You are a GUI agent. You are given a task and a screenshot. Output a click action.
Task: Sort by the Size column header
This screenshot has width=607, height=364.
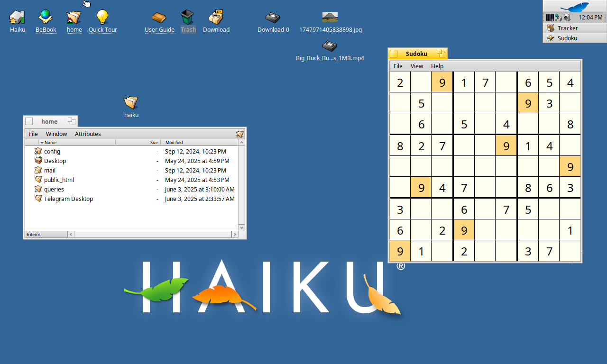click(138, 142)
